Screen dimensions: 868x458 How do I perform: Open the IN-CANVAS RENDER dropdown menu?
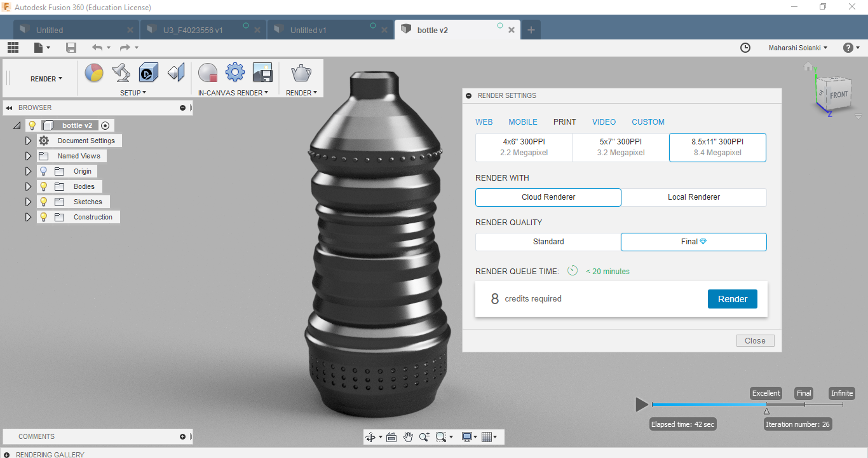coord(233,93)
